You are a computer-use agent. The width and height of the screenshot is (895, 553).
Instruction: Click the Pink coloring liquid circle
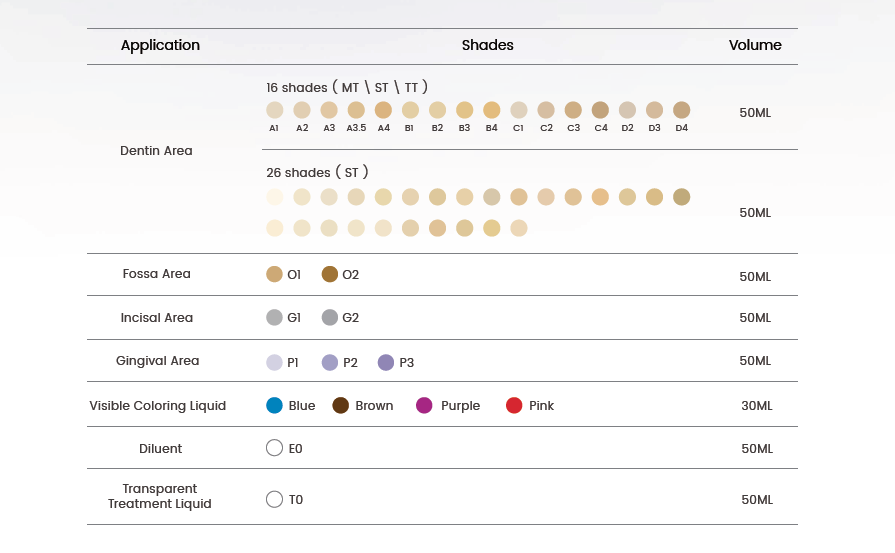[514, 405]
